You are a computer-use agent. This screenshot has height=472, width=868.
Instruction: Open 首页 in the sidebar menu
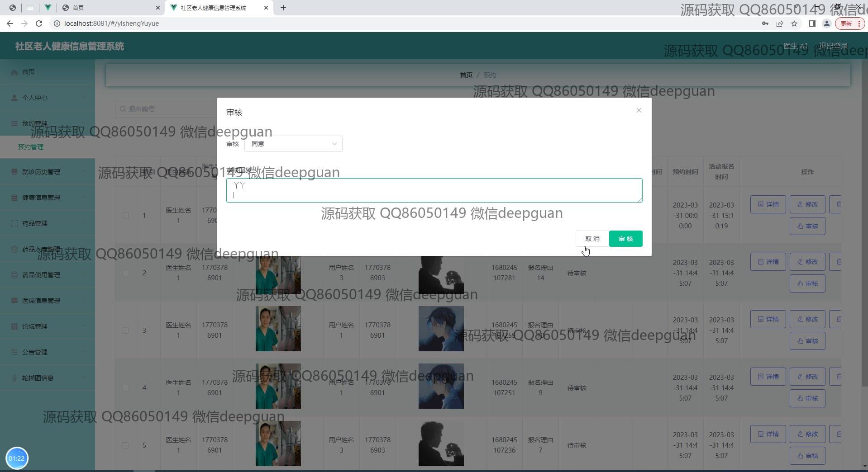click(48, 72)
